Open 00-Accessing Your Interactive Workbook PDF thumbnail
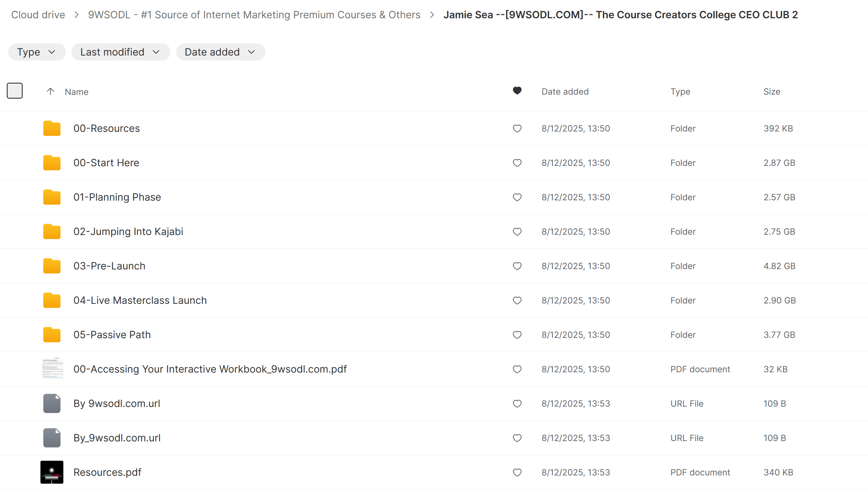Image resolution: width=868 pixels, height=498 pixels. (x=52, y=369)
